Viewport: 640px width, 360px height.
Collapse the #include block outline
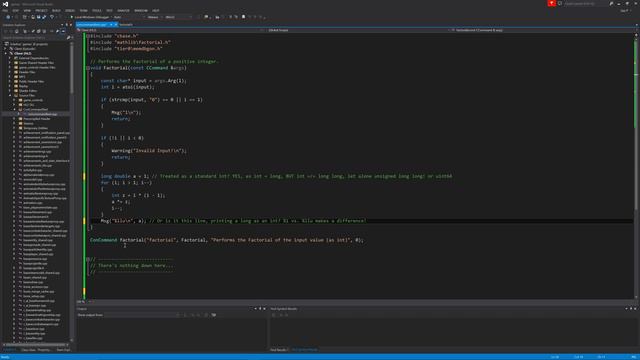pos(88,36)
